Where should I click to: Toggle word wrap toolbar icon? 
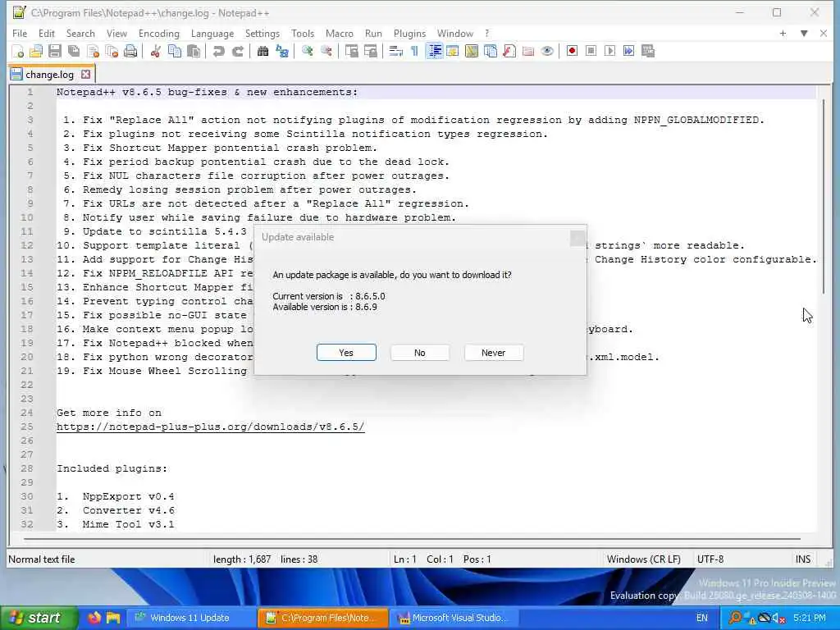click(x=395, y=52)
